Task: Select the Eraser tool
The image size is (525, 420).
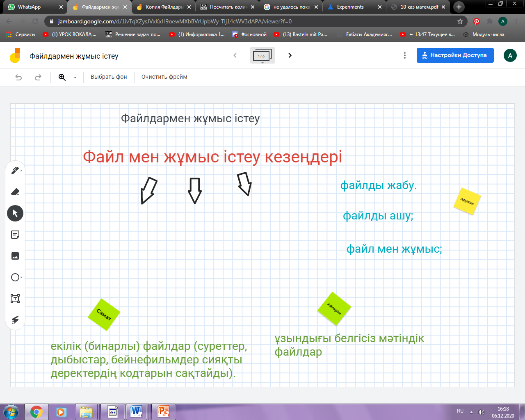Action: point(15,192)
